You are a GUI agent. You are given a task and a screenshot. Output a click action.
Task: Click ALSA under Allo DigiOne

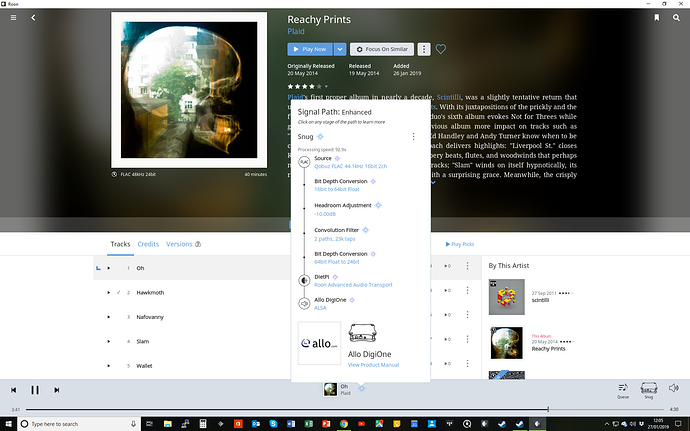[x=320, y=308]
